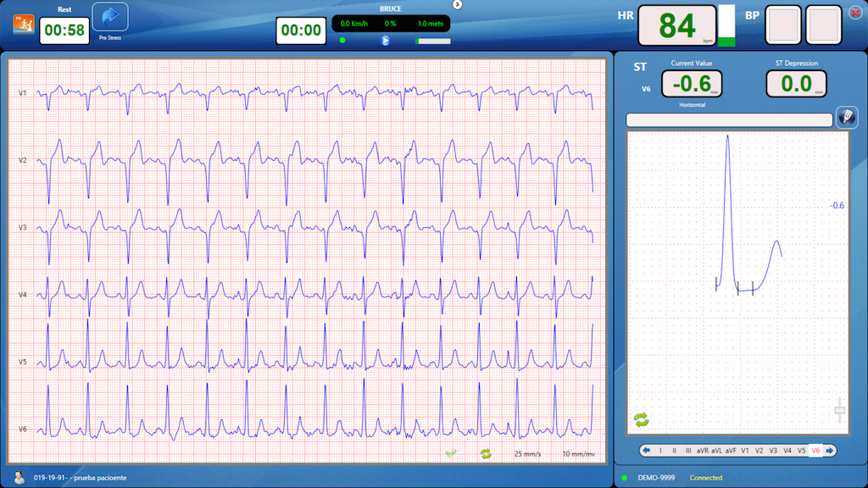Click the refresh icon in ST panel
Screen dimensions: 868x488
tap(641, 419)
